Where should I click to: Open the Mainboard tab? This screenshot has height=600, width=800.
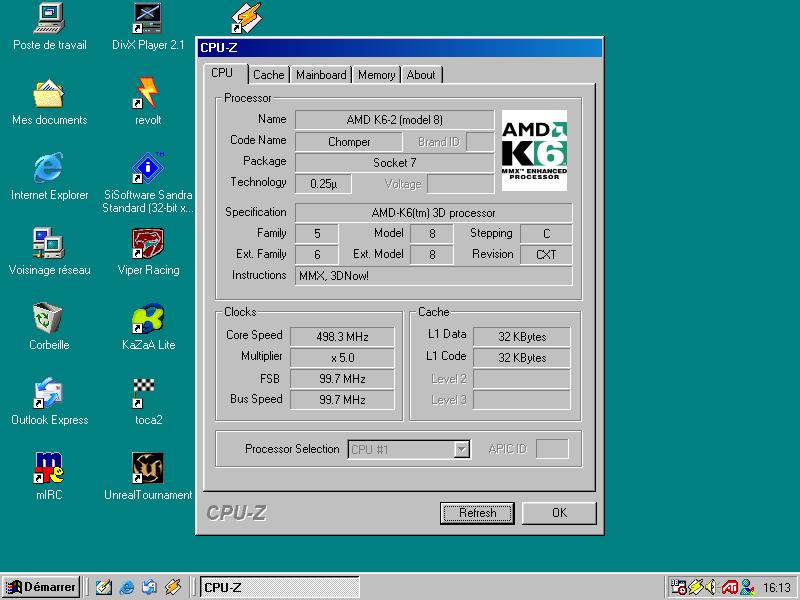pyautogui.click(x=321, y=75)
